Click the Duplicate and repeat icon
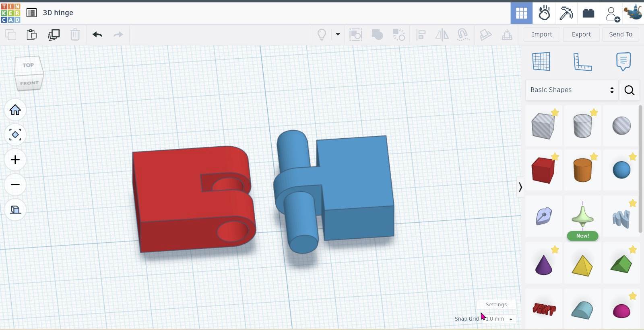The height and width of the screenshot is (330, 644). coord(54,35)
